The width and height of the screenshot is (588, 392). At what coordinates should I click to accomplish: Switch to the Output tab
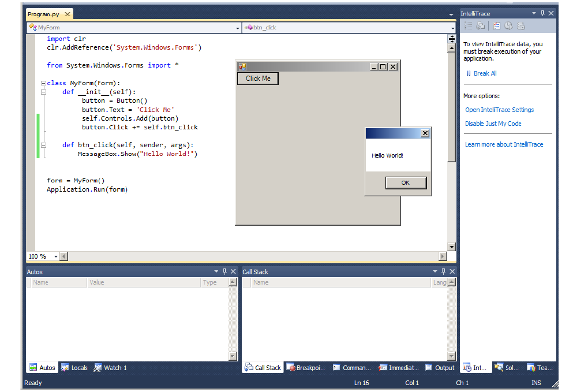(x=440, y=368)
